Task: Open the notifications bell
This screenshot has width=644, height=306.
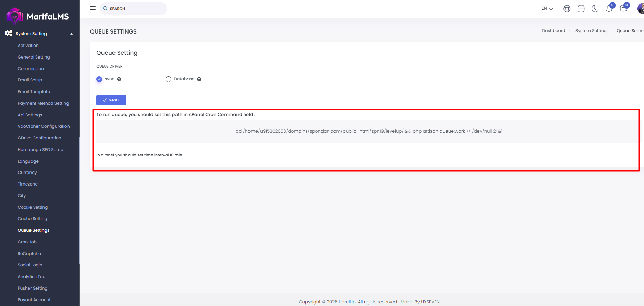Action: coord(609,9)
